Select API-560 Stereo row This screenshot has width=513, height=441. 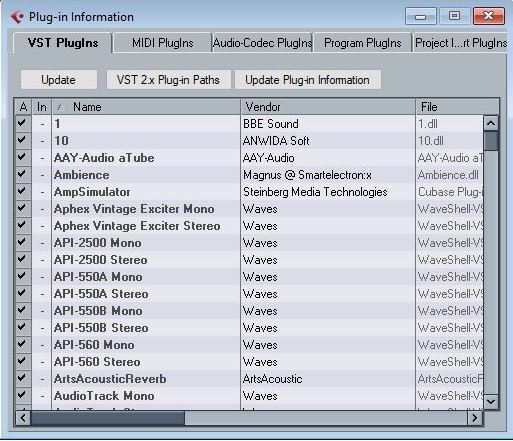[249, 362]
